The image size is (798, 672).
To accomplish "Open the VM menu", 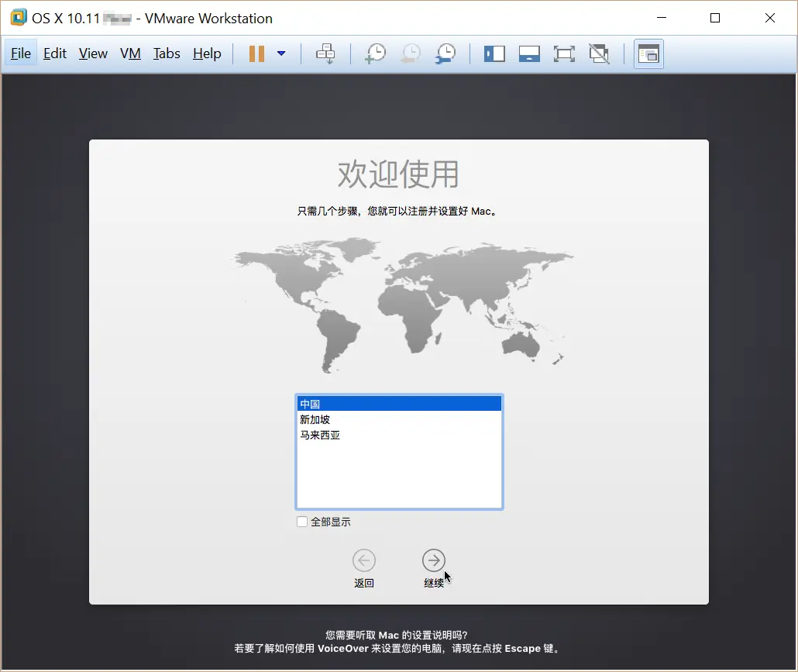I will [x=130, y=53].
